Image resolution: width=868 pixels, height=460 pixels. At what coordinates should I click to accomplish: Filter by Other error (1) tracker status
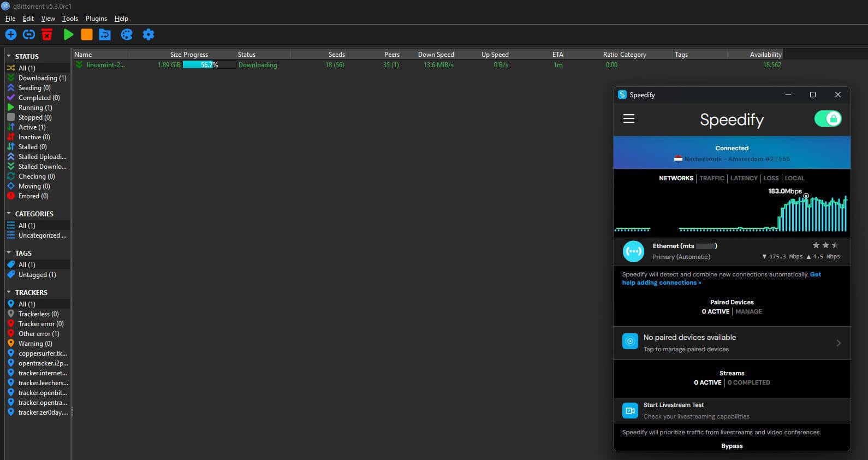point(39,334)
